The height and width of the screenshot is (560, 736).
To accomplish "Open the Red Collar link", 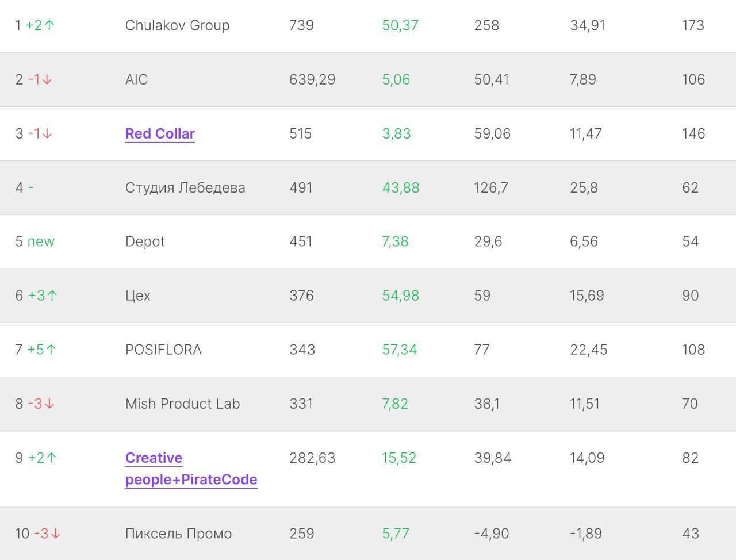I will (160, 133).
